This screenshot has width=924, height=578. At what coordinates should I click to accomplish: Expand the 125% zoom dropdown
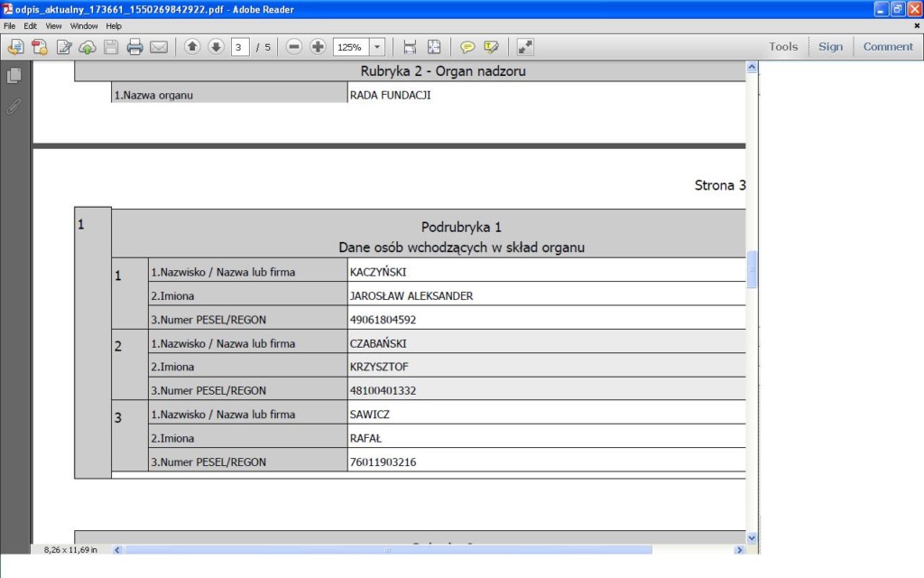point(376,47)
